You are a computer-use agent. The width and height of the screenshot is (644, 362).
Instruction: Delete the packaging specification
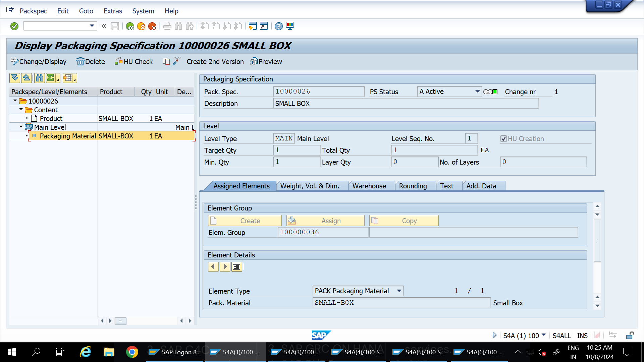(x=91, y=61)
